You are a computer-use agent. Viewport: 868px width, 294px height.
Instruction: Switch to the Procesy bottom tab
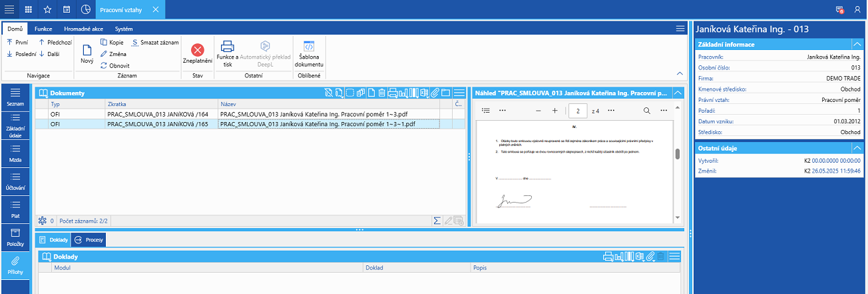coord(88,239)
